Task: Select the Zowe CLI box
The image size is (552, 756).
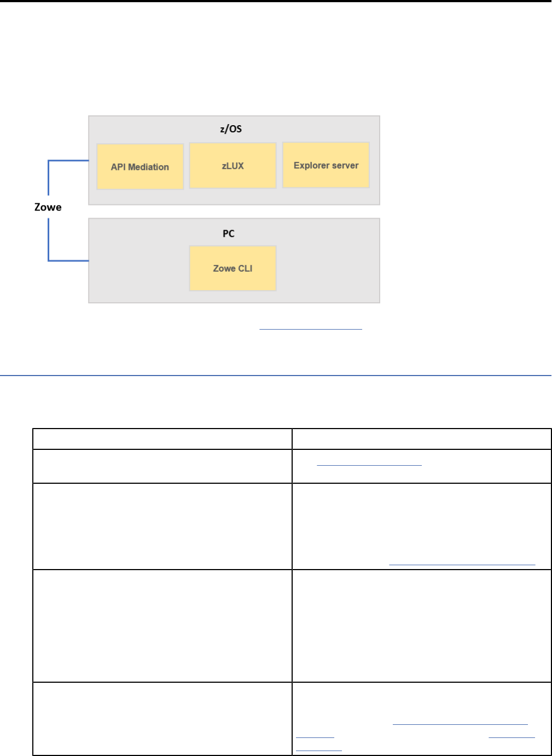Action: click(x=233, y=268)
